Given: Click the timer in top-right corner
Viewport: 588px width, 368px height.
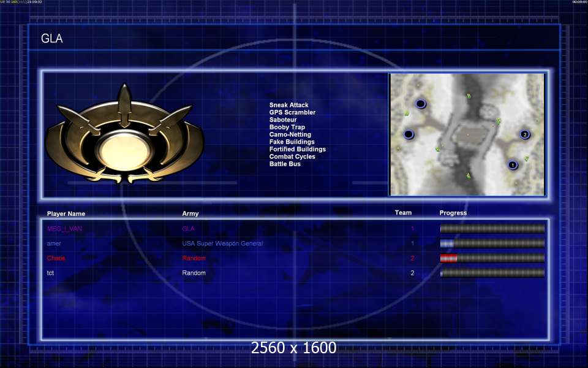Looking at the screenshot, I should pyautogui.click(x=579, y=2).
